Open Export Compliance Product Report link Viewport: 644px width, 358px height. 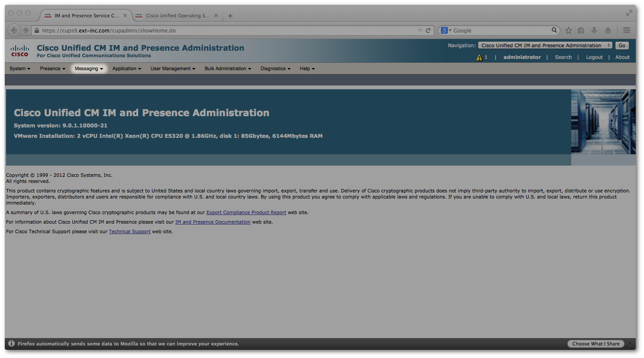(x=246, y=212)
